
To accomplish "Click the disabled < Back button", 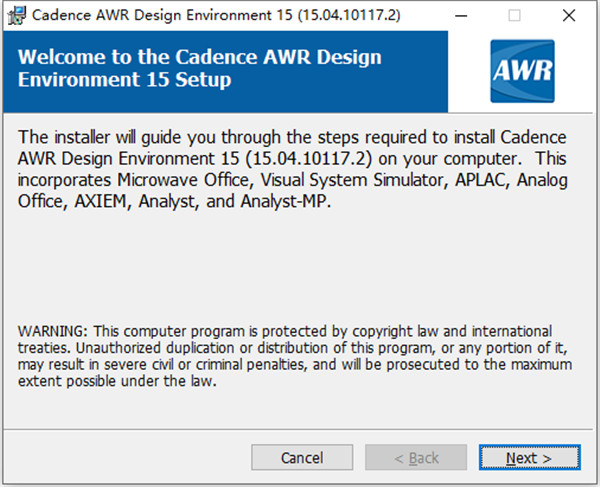I will tap(416, 458).
